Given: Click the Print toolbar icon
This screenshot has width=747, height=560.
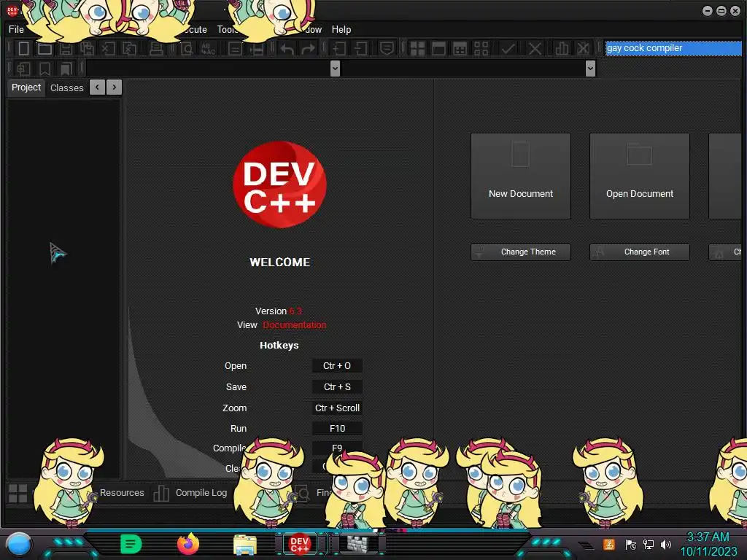Looking at the screenshot, I should pos(156,49).
